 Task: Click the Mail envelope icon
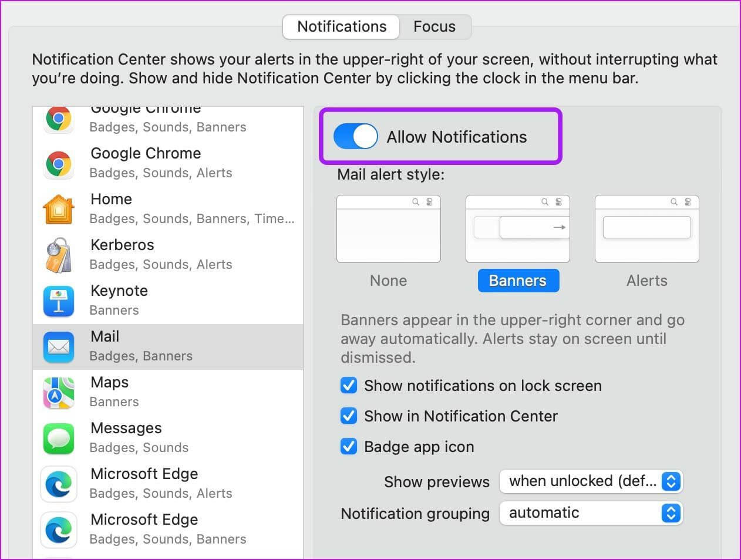pos(58,347)
